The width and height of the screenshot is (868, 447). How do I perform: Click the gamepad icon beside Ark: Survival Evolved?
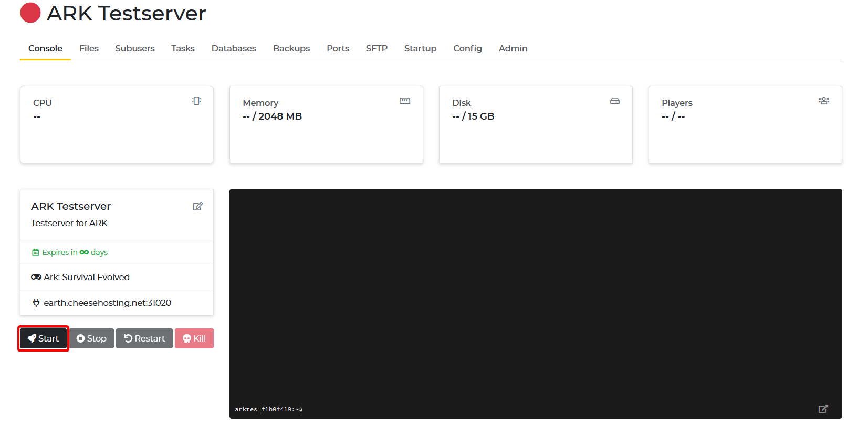tap(36, 277)
